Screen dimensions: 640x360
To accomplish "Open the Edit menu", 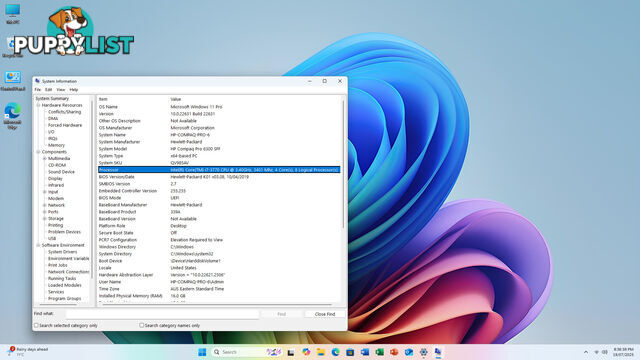I will (49, 89).
